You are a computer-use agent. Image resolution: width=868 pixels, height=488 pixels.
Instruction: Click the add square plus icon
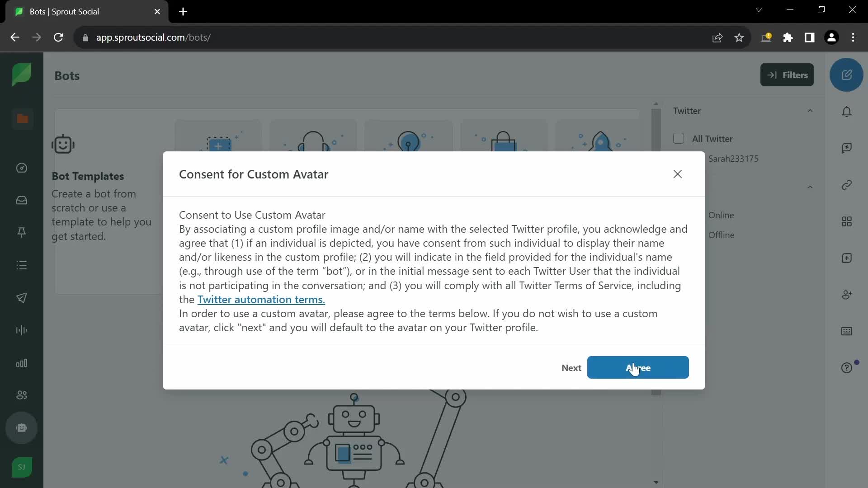[846, 258]
